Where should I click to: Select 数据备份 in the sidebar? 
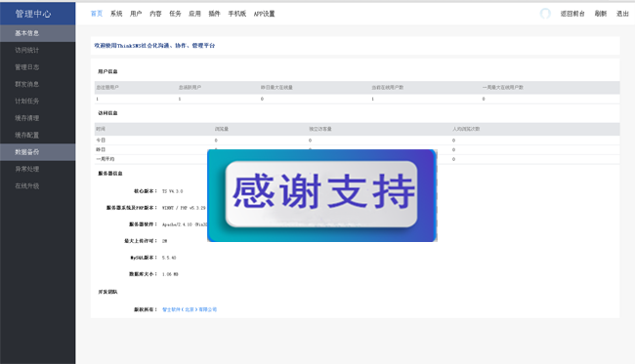38,152
